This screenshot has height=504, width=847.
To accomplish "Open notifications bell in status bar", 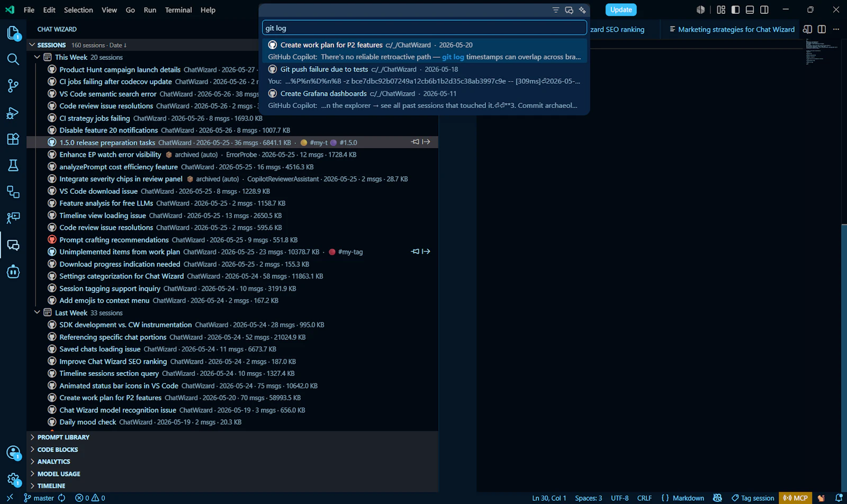I will coord(839,498).
